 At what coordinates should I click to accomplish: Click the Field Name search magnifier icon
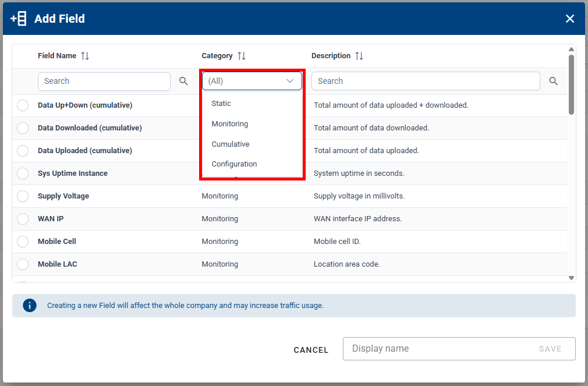183,81
